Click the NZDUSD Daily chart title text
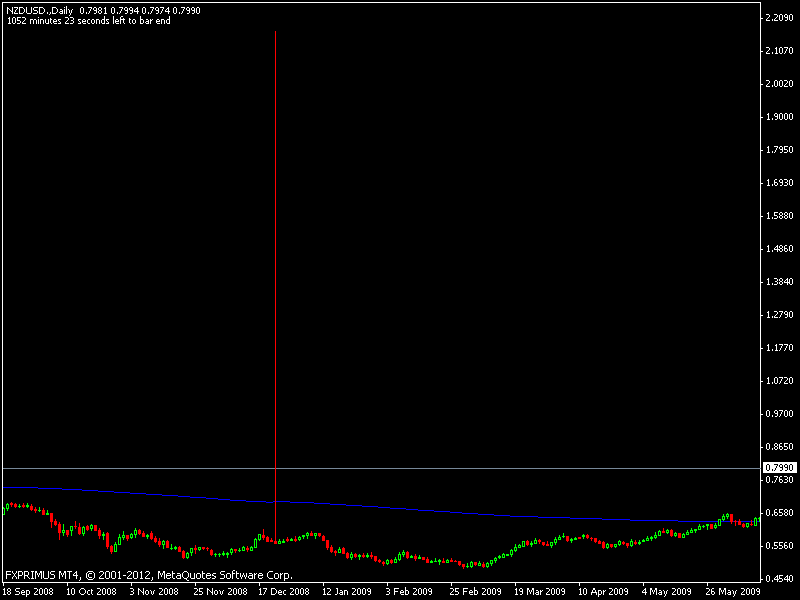This screenshot has height=600, width=800. tap(36, 10)
